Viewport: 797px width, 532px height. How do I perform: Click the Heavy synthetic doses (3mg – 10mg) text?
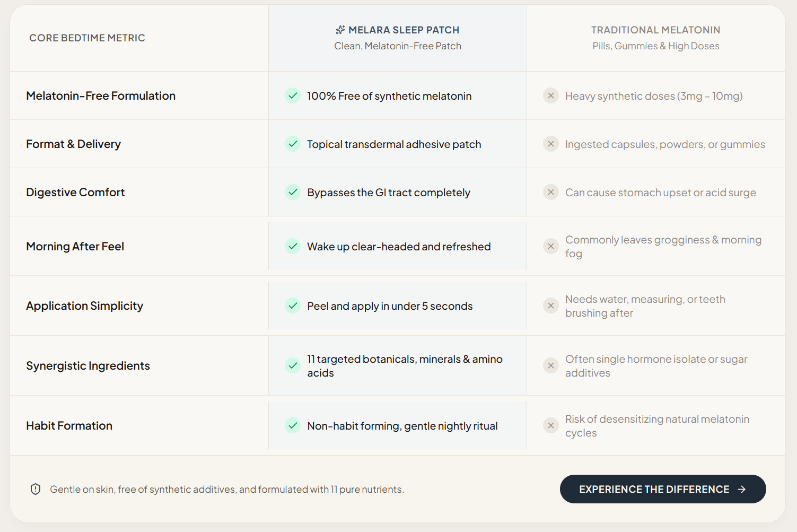654,96
